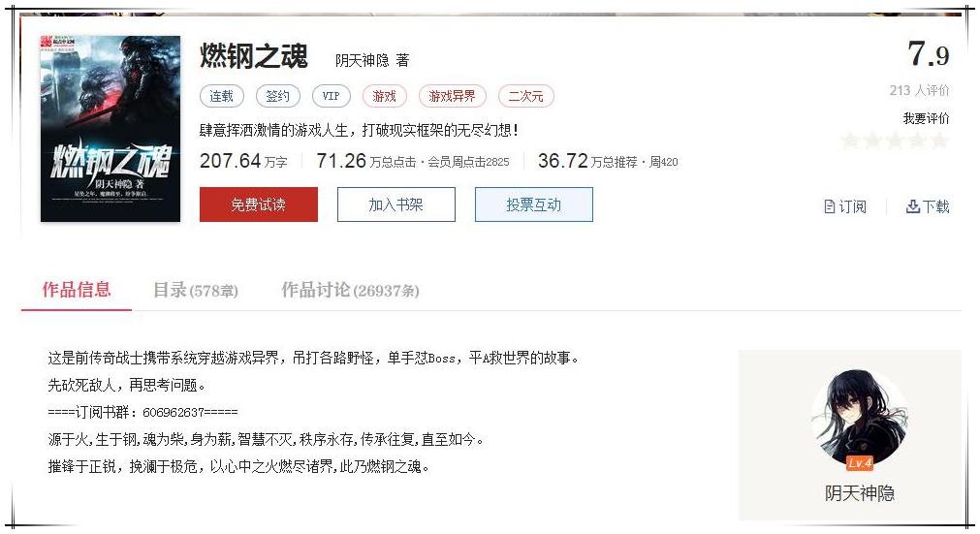Open the 游戏异界 tag

coord(452,96)
